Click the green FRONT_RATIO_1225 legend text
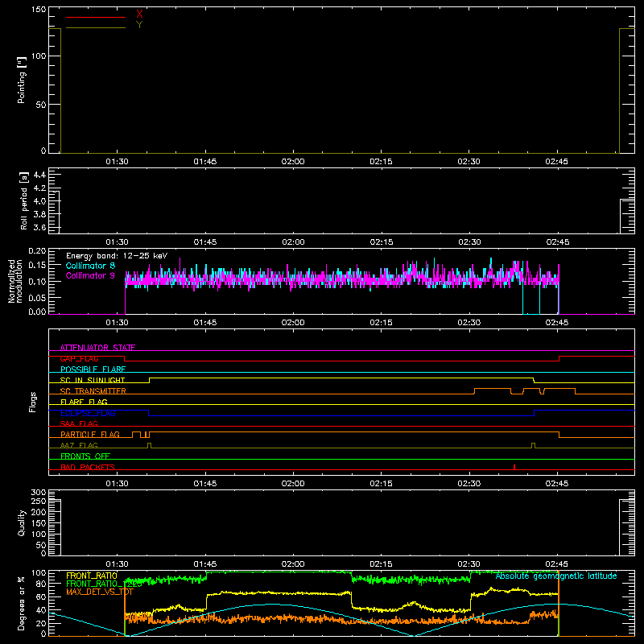This screenshot has height=644, width=644. coord(104,584)
